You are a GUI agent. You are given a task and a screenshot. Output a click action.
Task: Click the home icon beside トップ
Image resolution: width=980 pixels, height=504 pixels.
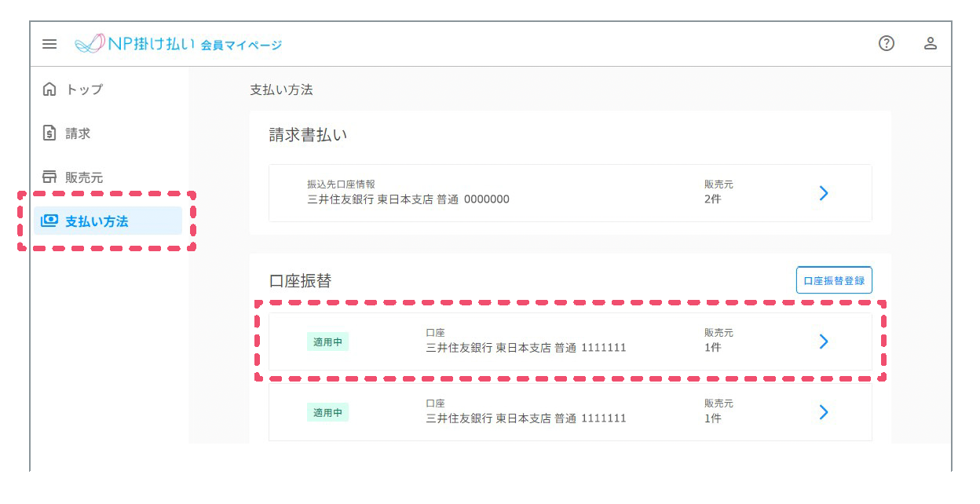pos(49,89)
